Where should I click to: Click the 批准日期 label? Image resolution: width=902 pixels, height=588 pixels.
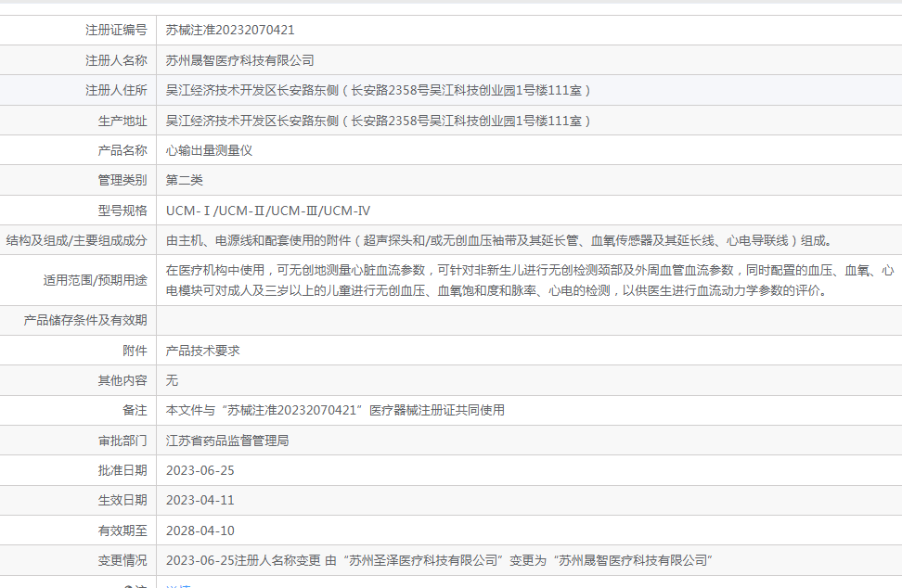pyautogui.click(x=122, y=471)
